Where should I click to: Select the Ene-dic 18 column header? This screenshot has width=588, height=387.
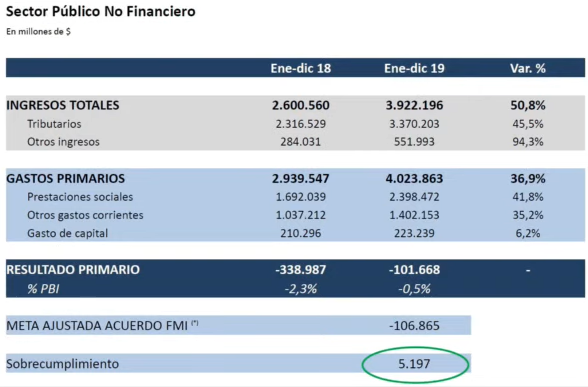click(x=301, y=68)
